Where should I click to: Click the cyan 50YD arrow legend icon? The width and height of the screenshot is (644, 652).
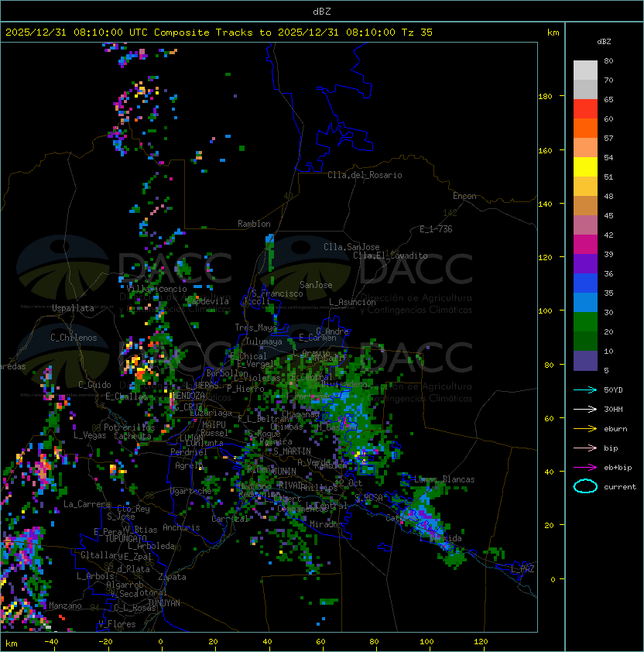[x=585, y=390]
